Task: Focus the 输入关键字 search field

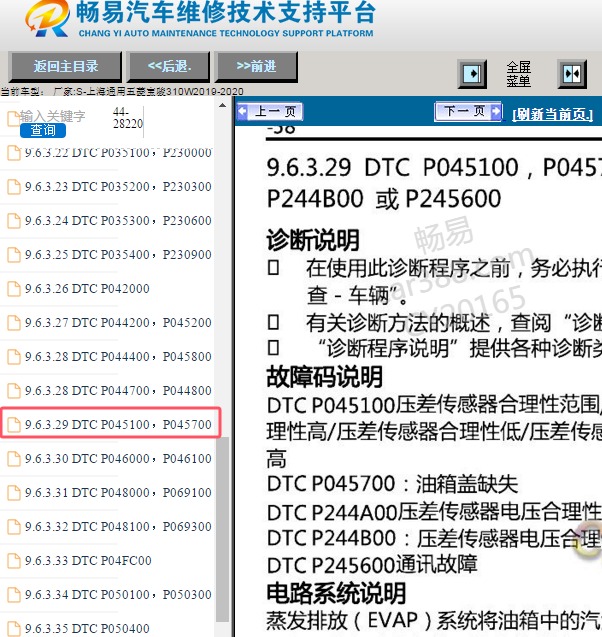Action: tap(53, 116)
